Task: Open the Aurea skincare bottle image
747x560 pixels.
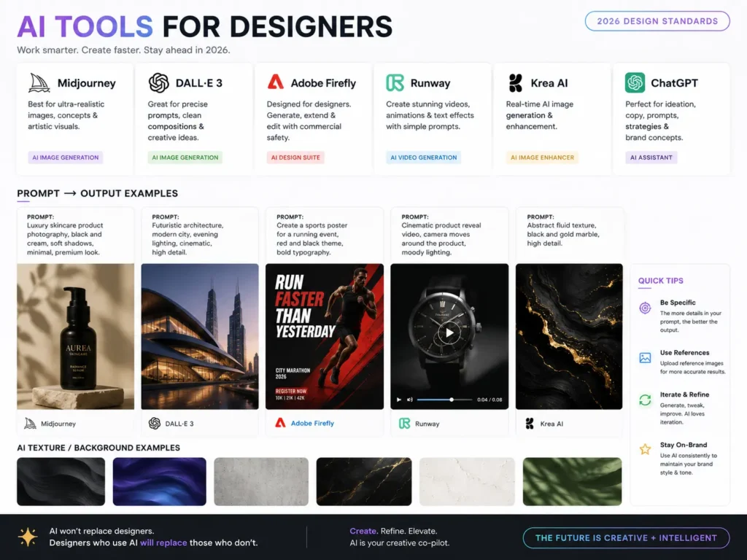Action: (75, 336)
